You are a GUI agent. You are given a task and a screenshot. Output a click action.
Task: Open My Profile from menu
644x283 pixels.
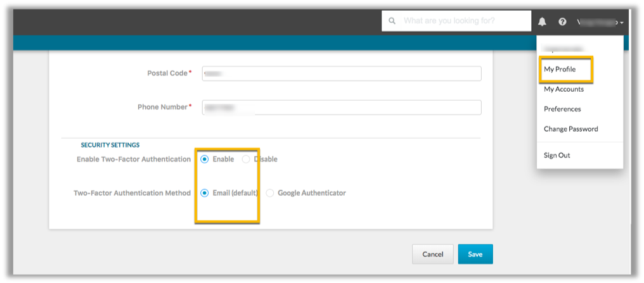click(x=560, y=69)
